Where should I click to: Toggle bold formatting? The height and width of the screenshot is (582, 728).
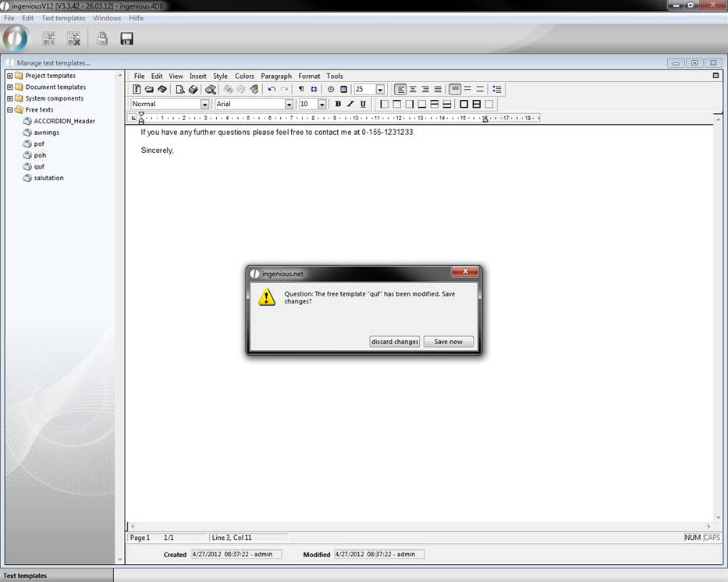click(338, 104)
